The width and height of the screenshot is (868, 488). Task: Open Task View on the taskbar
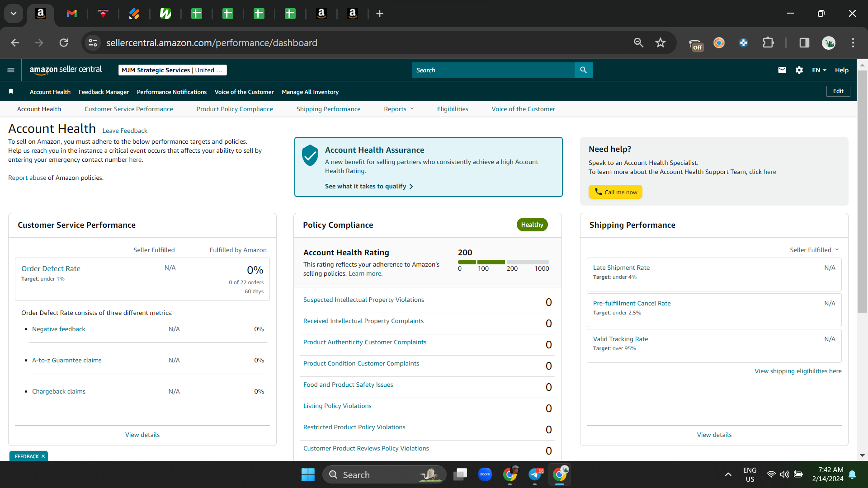pos(460,474)
